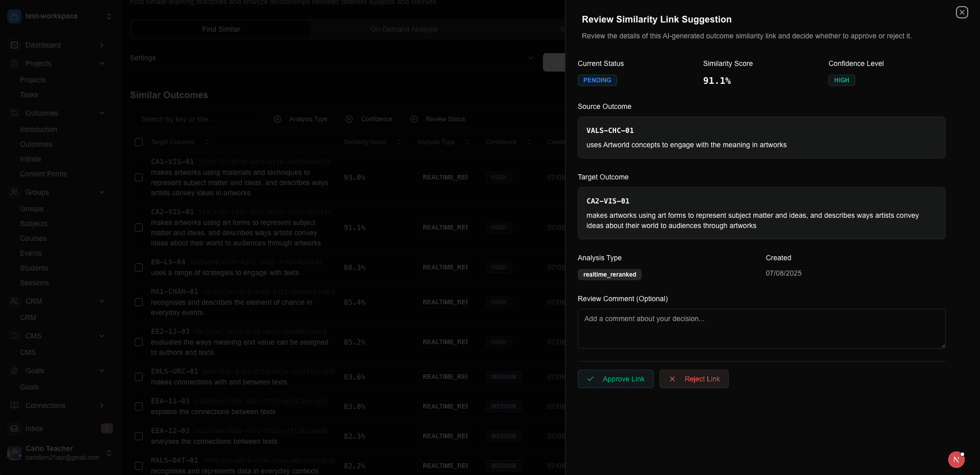Tick the checkbox for CA1-VIS-01 row
Image resolution: width=980 pixels, height=475 pixels.
point(139,177)
